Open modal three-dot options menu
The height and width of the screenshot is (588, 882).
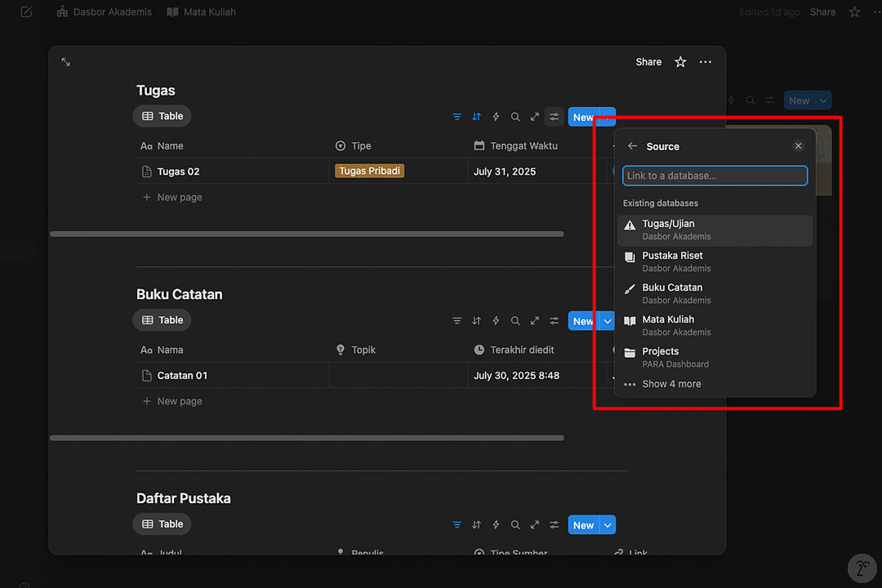pyautogui.click(x=705, y=62)
